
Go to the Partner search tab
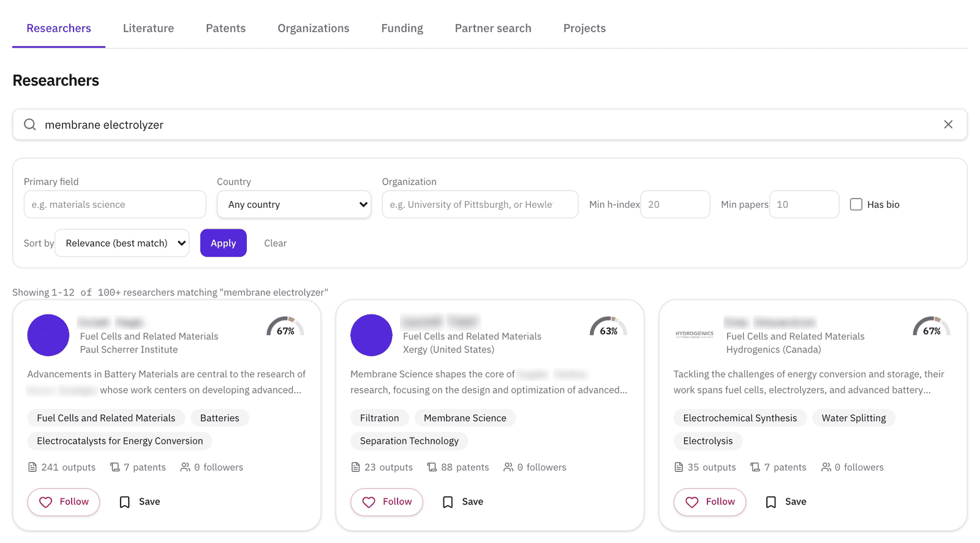click(x=493, y=28)
